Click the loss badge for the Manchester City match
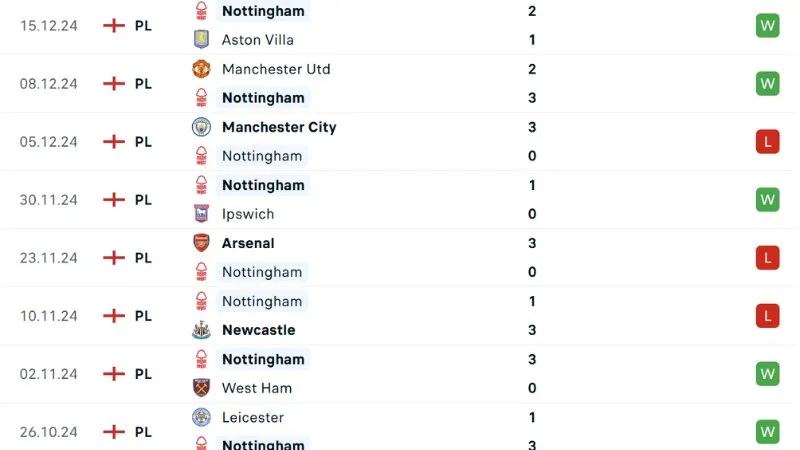The width and height of the screenshot is (800, 450). tap(767, 142)
